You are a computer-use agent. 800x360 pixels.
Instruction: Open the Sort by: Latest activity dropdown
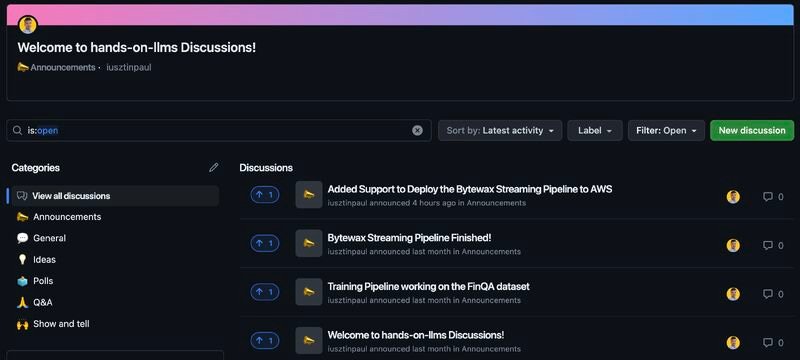pyautogui.click(x=500, y=131)
